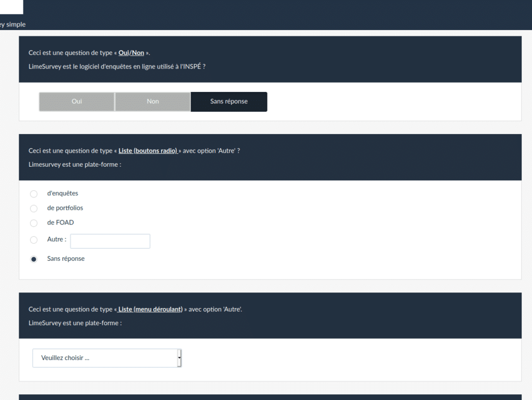This screenshot has width=532, height=400.
Task: Click the 'Sans réponse' radio option label
Action: (66, 259)
